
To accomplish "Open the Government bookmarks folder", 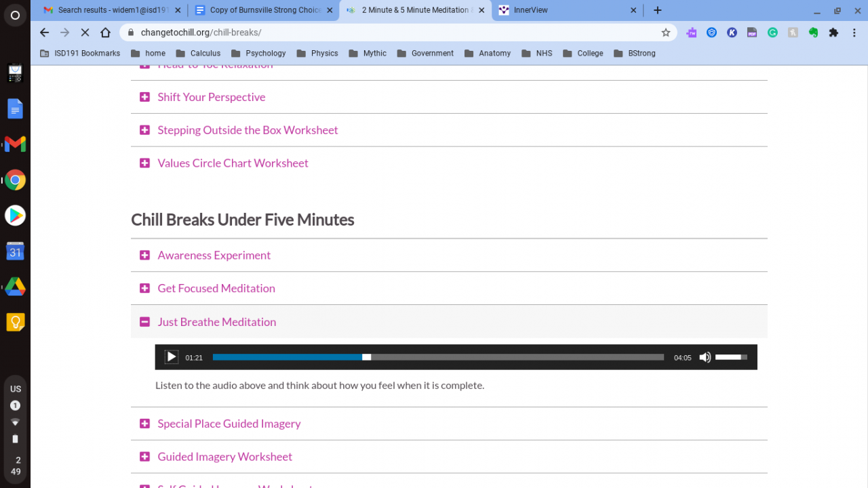I will click(x=425, y=54).
